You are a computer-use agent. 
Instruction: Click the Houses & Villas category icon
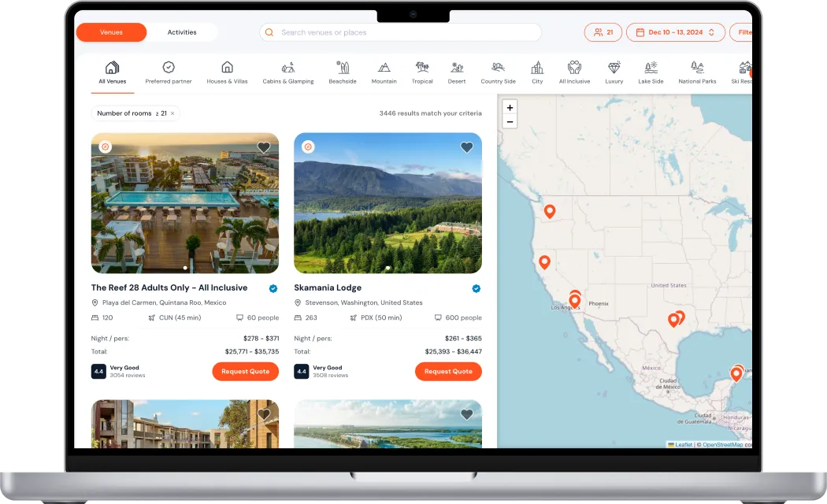pos(227,69)
